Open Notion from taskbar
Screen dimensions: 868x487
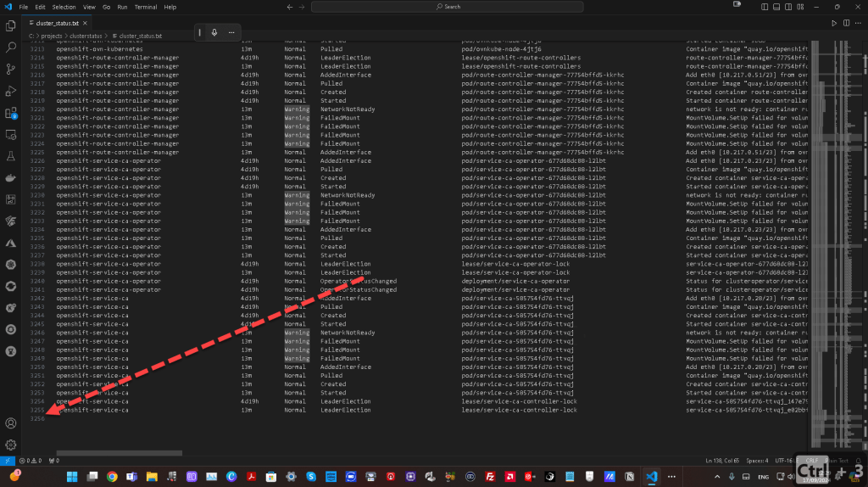pos(630,477)
